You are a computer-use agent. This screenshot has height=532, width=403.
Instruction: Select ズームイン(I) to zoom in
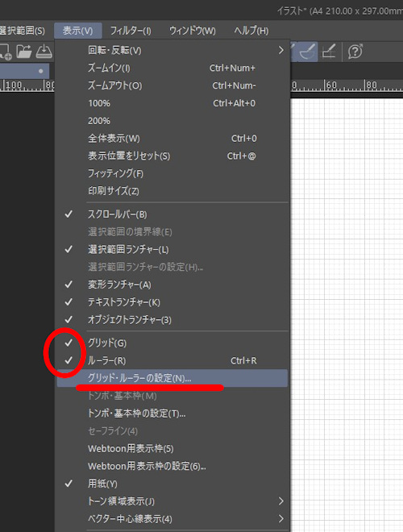pos(172,69)
